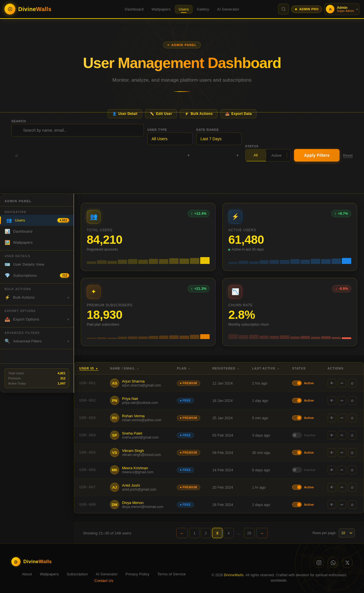Enable Meera Krishnan's inactive status switch
Screen dimensions: 364x593
click(x=297, y=470)
